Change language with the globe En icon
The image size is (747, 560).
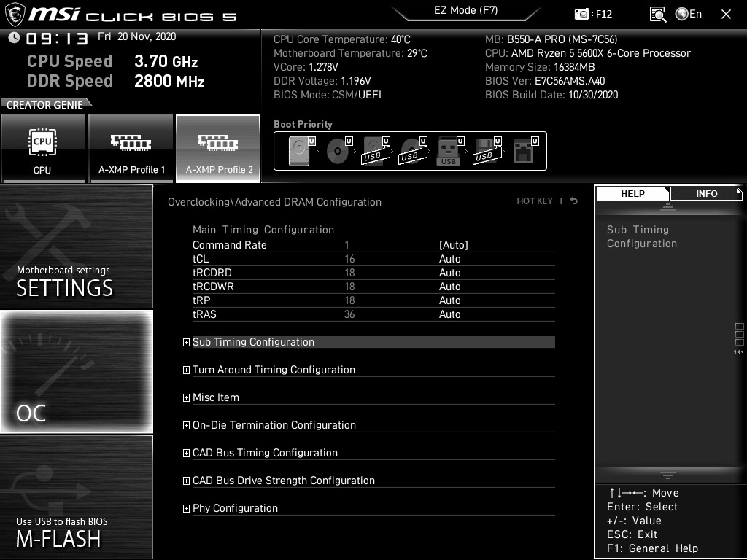[689, 14]
